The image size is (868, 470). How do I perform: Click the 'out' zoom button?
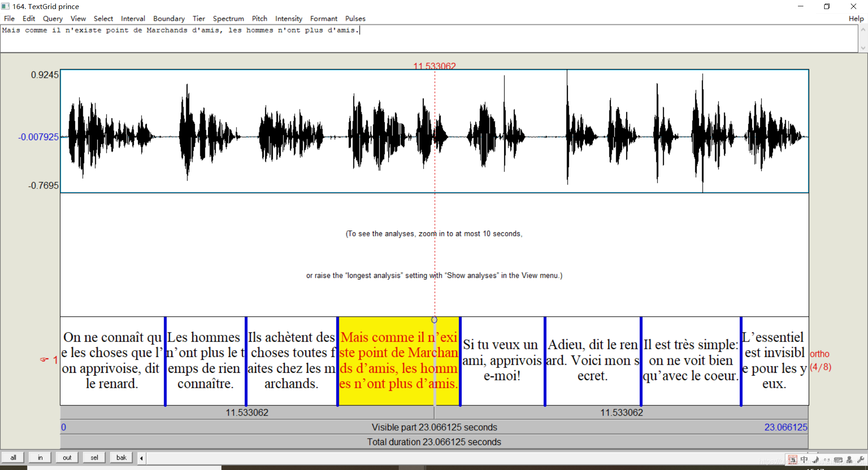click(x=67, y=457)
